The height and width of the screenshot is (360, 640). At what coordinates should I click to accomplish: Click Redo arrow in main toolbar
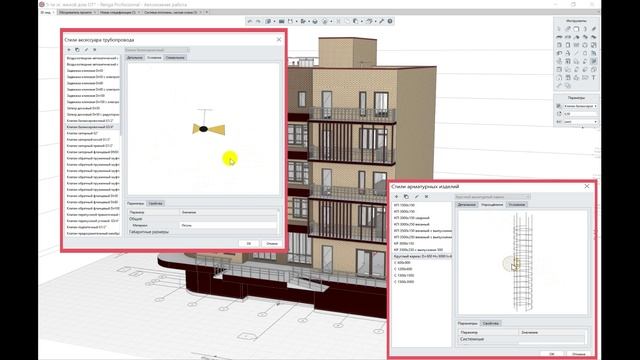click(258, 21)
